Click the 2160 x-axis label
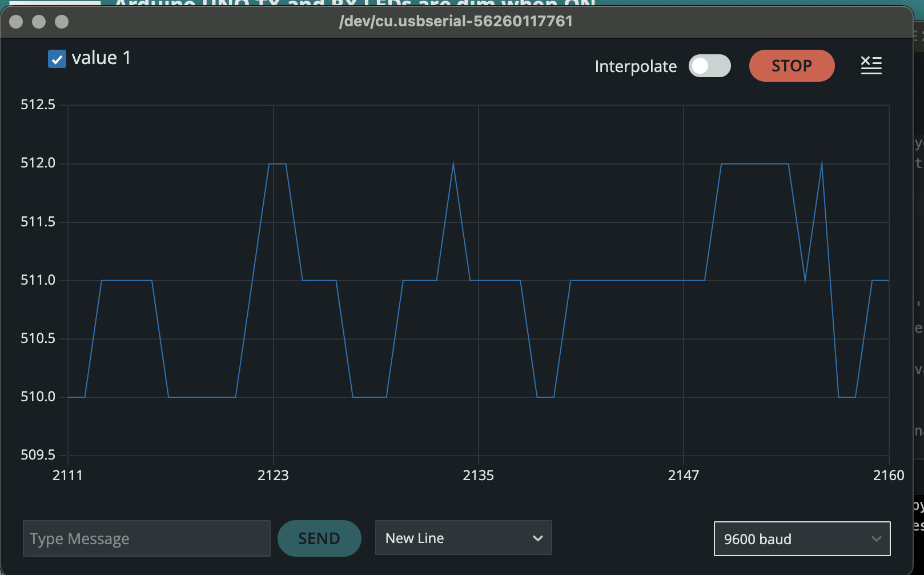Screen dimensions: 924x575 [888, 475]
